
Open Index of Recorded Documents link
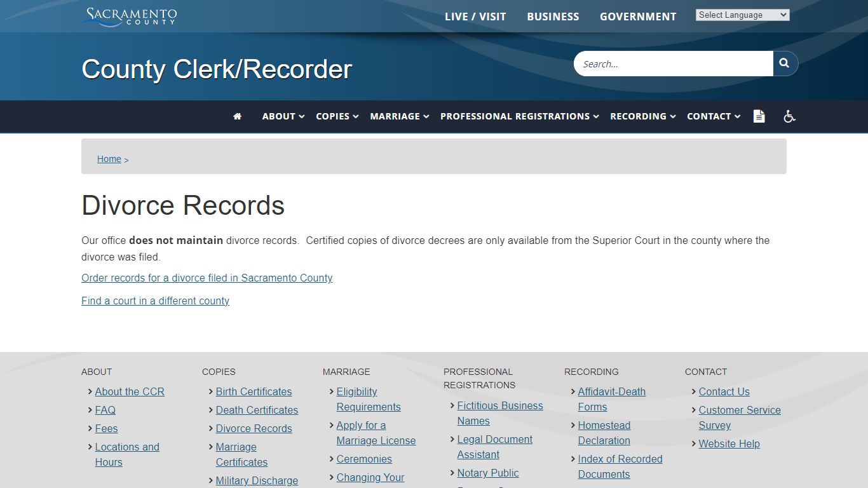[x=620, y=466]
